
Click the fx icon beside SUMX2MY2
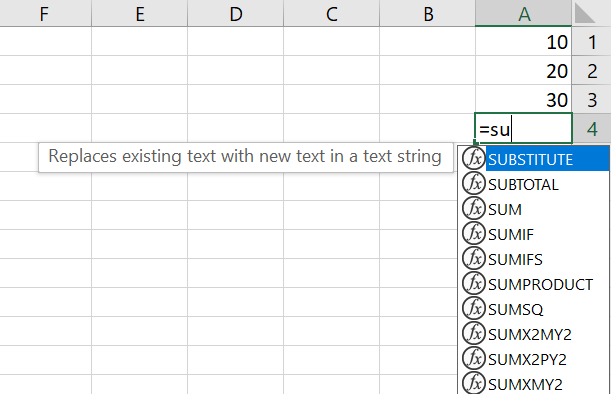tap(473, 333)
